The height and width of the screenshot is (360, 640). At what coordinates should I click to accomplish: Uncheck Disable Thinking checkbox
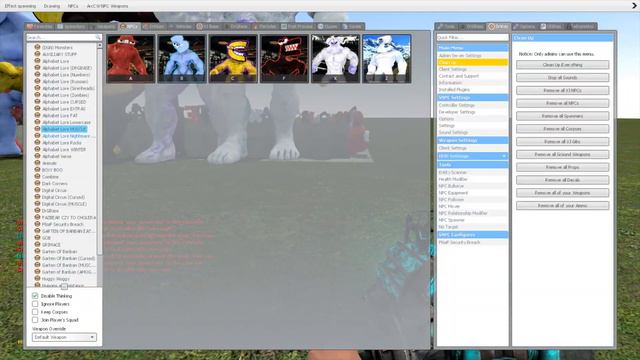click(35, 296)
